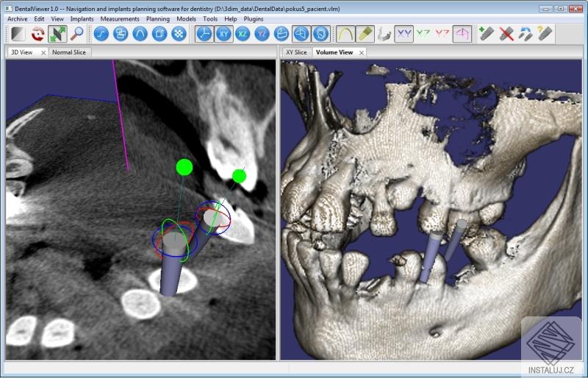Close the Volume View tab
The width and height of the screenshot is (588, 390).
(361, 53)
